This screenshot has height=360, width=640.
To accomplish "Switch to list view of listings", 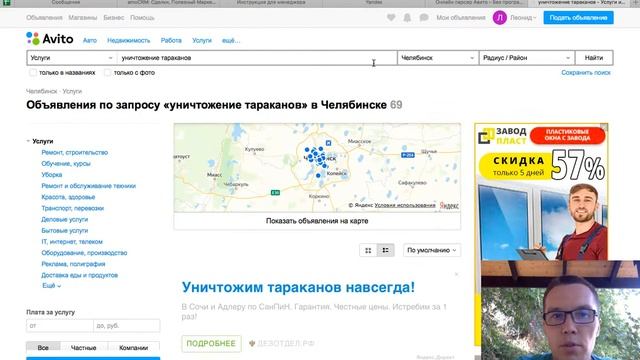I will (x=385, y=250).
